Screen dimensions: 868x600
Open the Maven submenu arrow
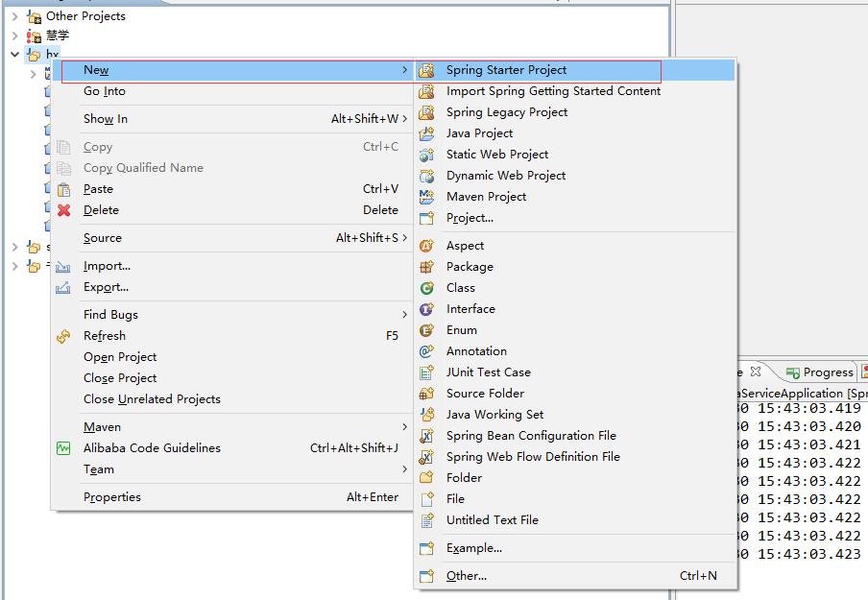tap(404, 427)
